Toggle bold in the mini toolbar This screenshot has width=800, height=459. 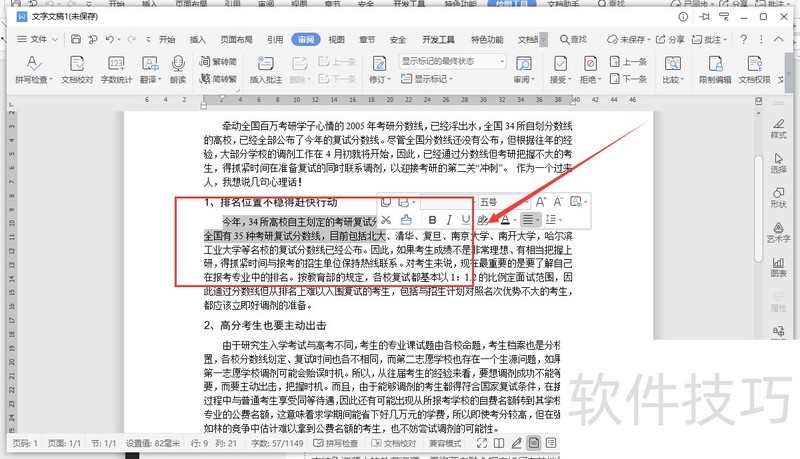point(432,220)
